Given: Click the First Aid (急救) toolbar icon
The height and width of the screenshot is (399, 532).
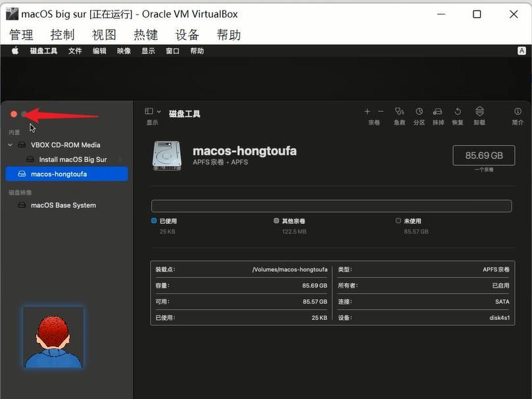Looking at the screenshot, I should (x=399, y=112).
